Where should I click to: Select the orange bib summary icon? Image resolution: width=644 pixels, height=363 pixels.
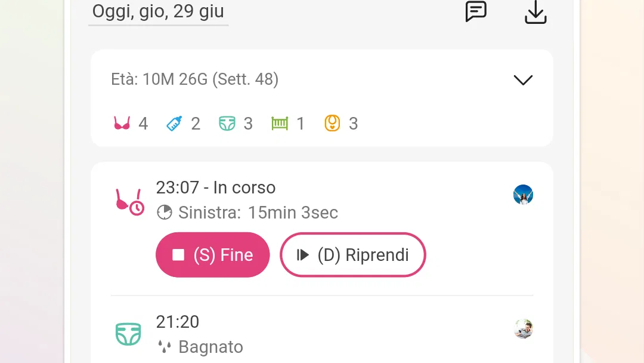tap(332, 124)
